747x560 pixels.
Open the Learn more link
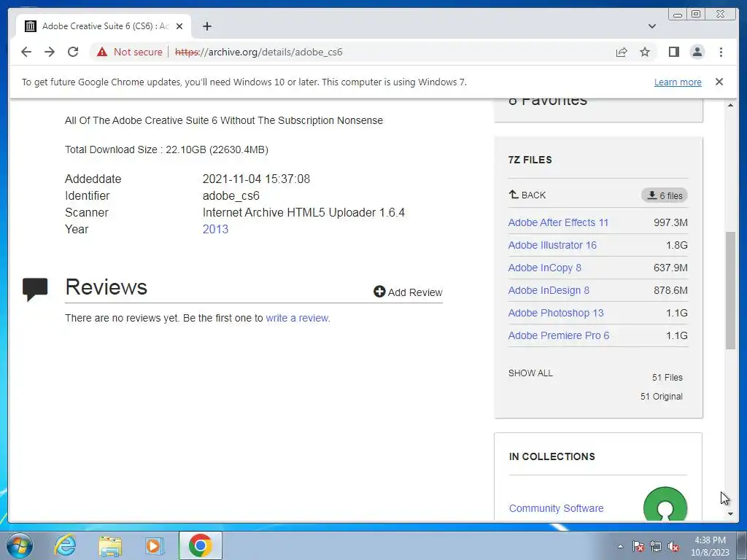coord(678,82)
